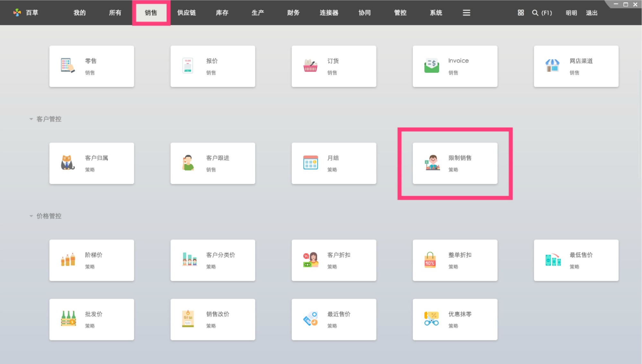Open the highlighted 限制销售 card
The image size is (642, 364).
click(x=455, y=163)
